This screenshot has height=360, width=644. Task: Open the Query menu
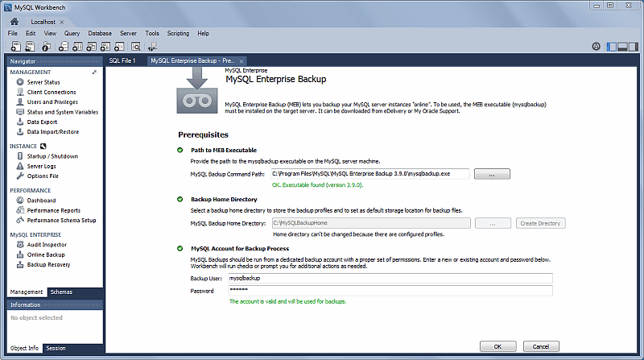[x=72, y=33]
